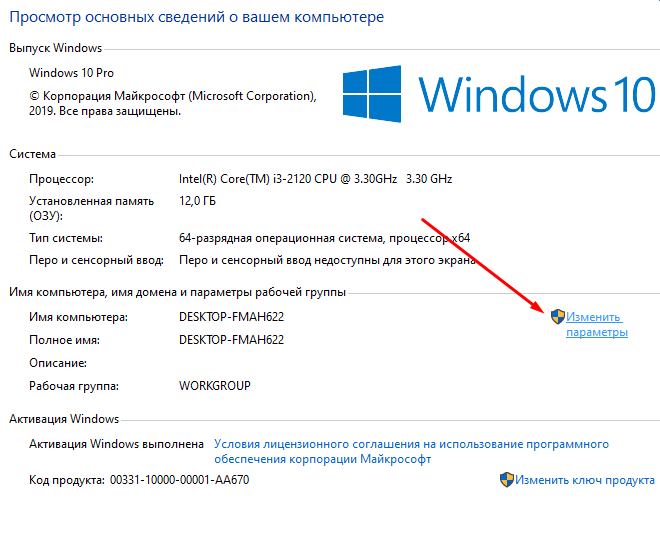Click the shield icon beside Изменить ключ продукта
The image size is (660, 558).
(x=507, y=479)
